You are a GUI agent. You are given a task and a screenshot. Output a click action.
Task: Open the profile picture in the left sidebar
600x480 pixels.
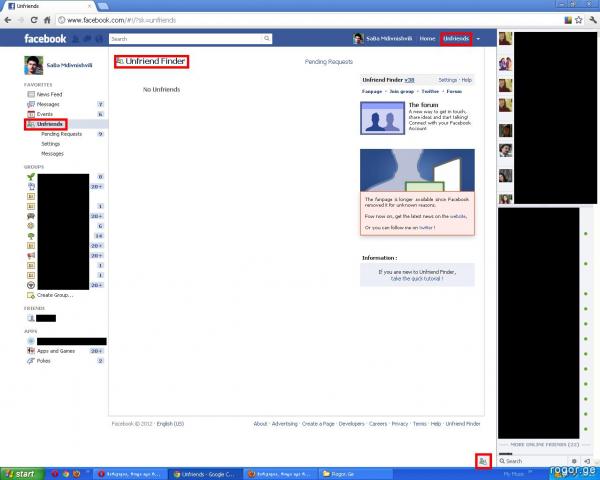click(x=33, y=65)
